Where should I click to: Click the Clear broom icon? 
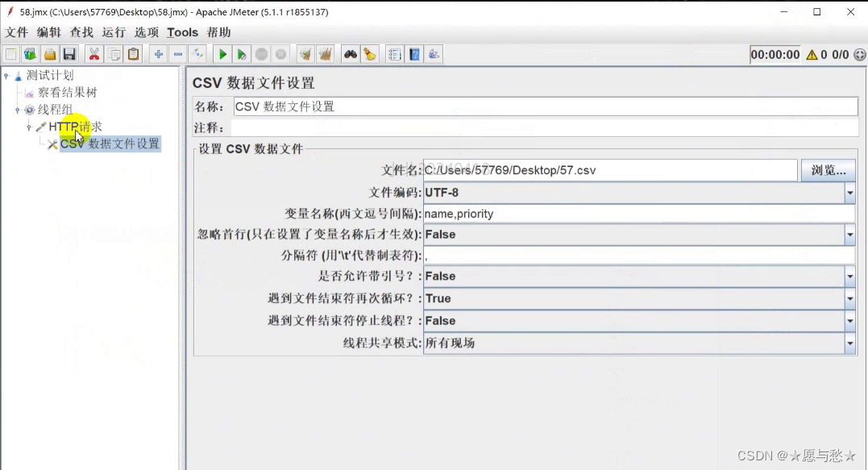click(x=305, y=54)
